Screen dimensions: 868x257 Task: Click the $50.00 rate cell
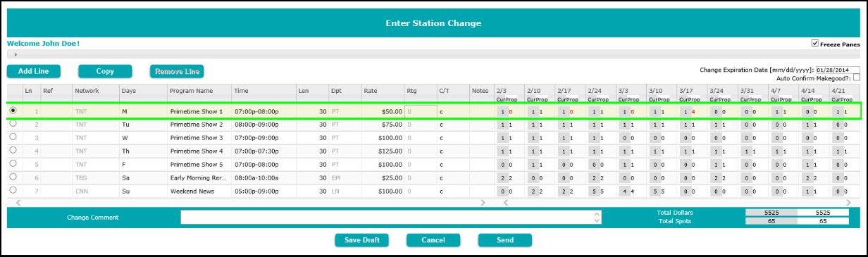(x=392, y=112)
